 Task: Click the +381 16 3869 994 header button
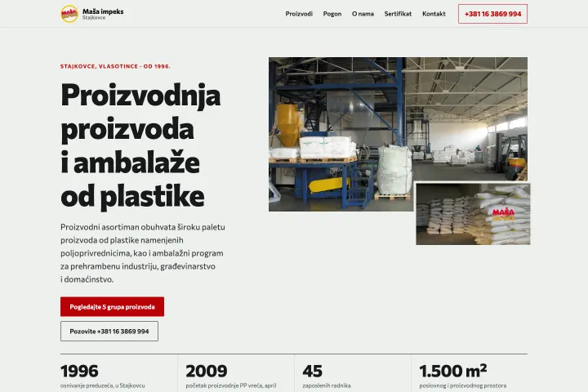492,14
